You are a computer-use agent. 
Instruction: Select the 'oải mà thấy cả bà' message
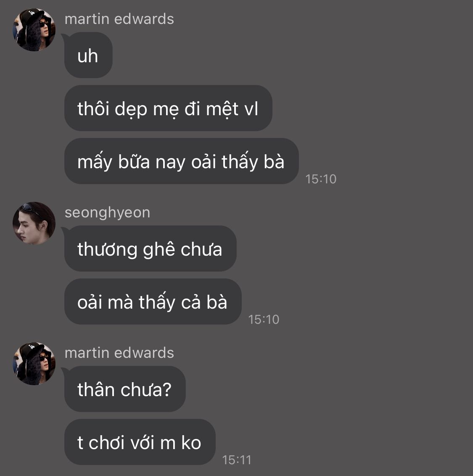pyautogui.click(x=153, y=301)
